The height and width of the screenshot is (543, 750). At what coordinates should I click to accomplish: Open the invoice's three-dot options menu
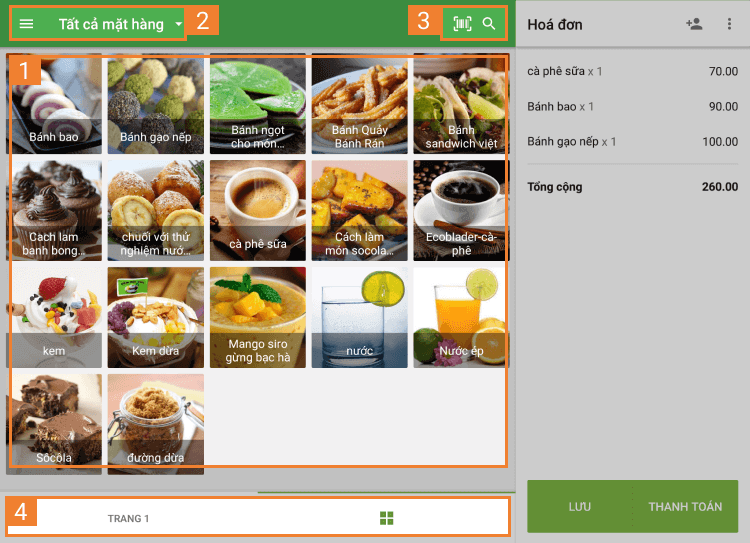coord(729,24)
